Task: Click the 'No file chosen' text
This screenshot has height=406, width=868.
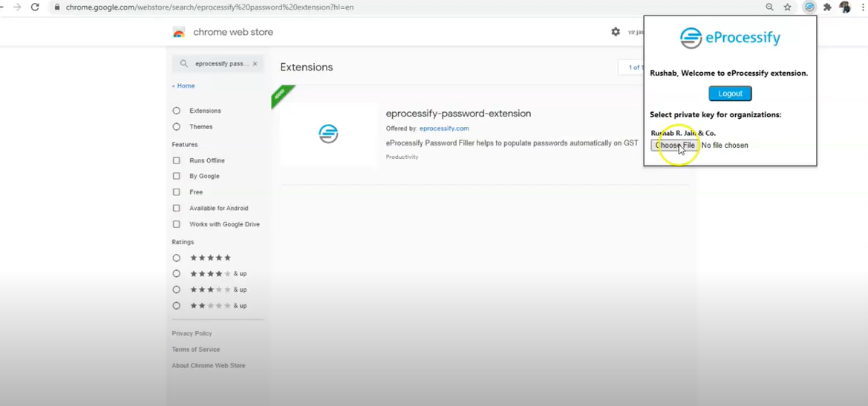Action: pos(725,145)
